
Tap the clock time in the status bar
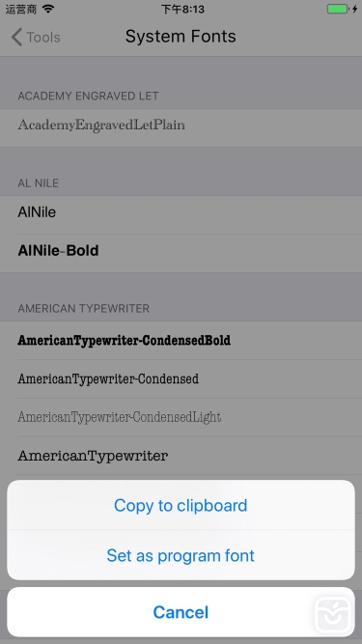pyautogui.click(x=182, y=9)
